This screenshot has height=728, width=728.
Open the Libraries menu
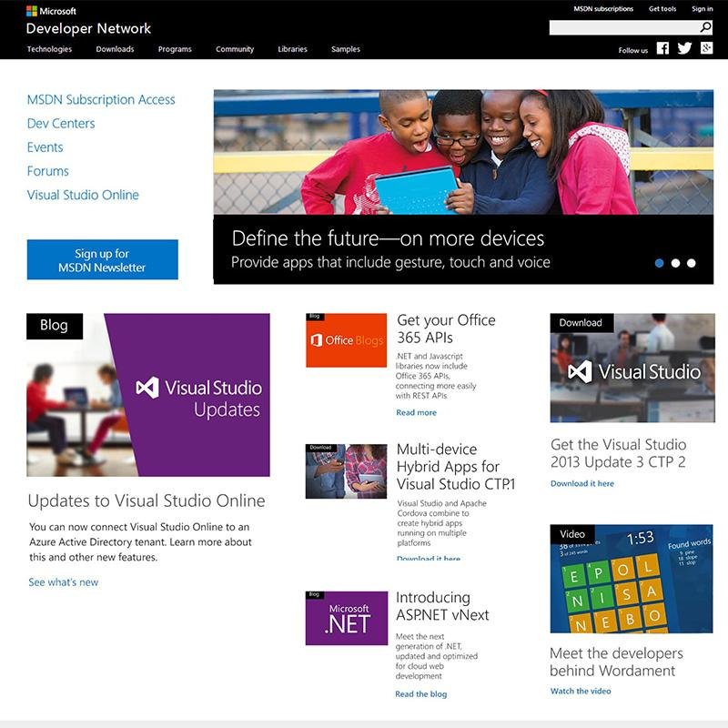click(x=292, y=49)
